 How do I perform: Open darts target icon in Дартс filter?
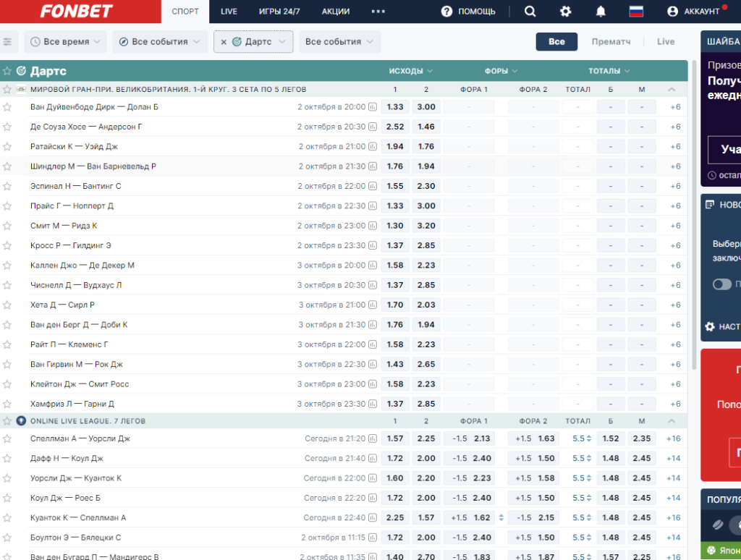[x=237, y=41]
